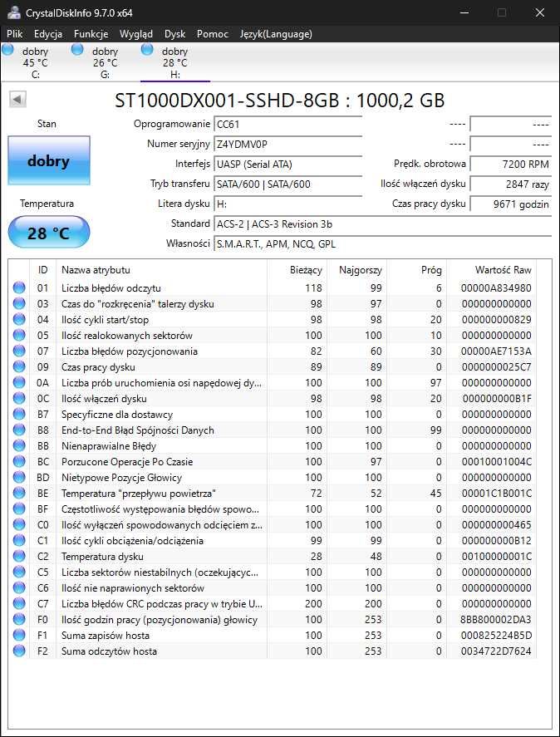Click status orb for attribute B8
This screenshot has height=737, width=560.
19,430
